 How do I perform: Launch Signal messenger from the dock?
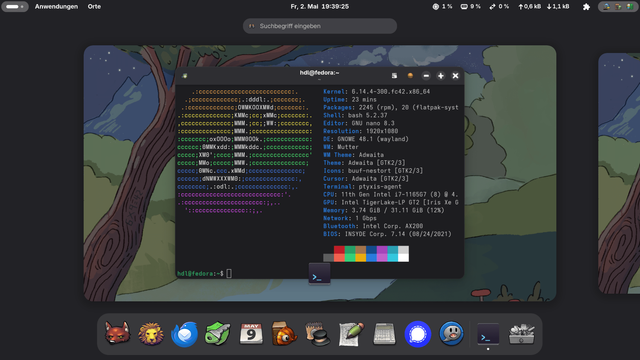click(418, 334)
